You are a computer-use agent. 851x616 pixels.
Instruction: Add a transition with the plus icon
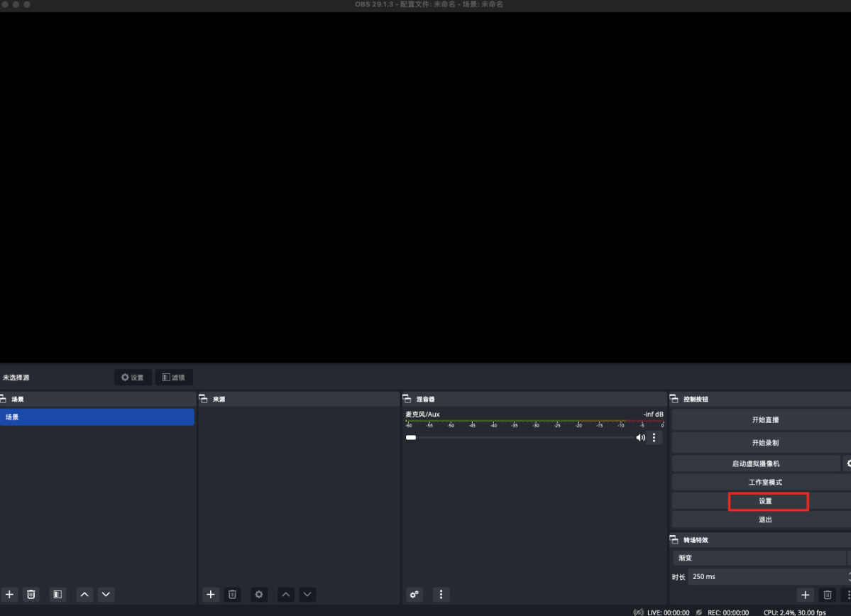[x=805, y=595]
